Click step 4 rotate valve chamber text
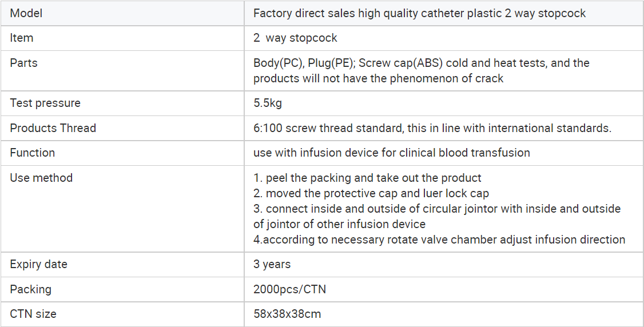644x327 pixels. (439, 240)
